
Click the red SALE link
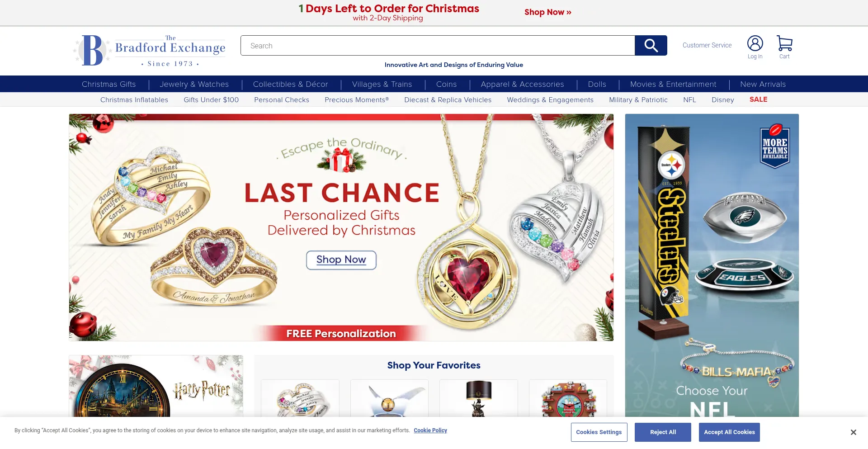pyautogui.click(x=759, y=99)
